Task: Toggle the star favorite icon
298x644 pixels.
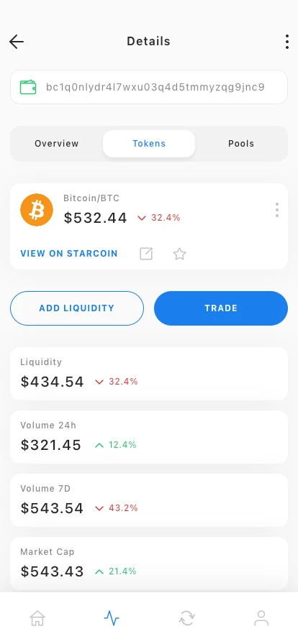Action: [x=179, y=254]
